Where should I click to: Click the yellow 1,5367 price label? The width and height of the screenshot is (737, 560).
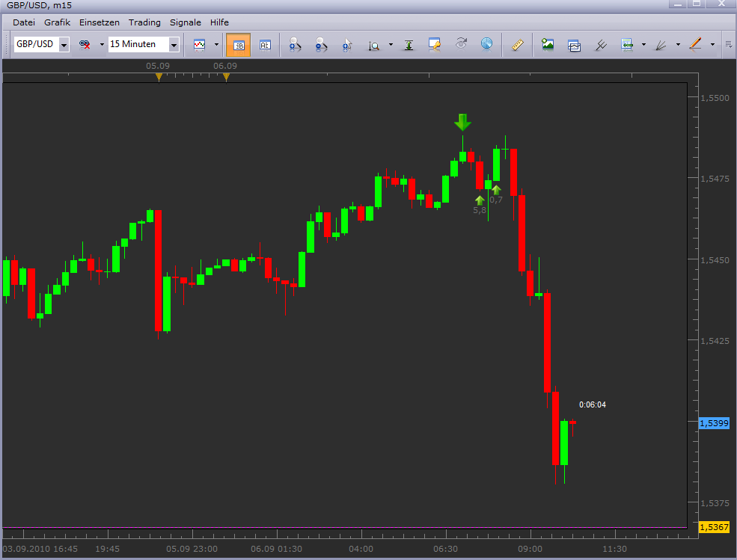(x=714, y=527)
